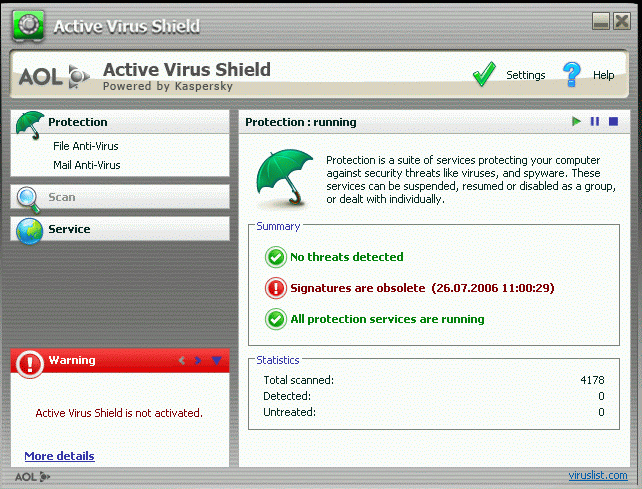The width and height of the screenshot is (642, 489).
Task: Pause protection with the blue pause button
Action: [595, 122]
